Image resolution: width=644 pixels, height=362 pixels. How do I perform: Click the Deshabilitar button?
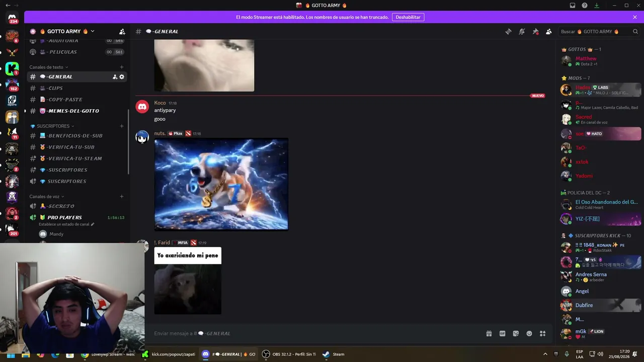(408, 17)
